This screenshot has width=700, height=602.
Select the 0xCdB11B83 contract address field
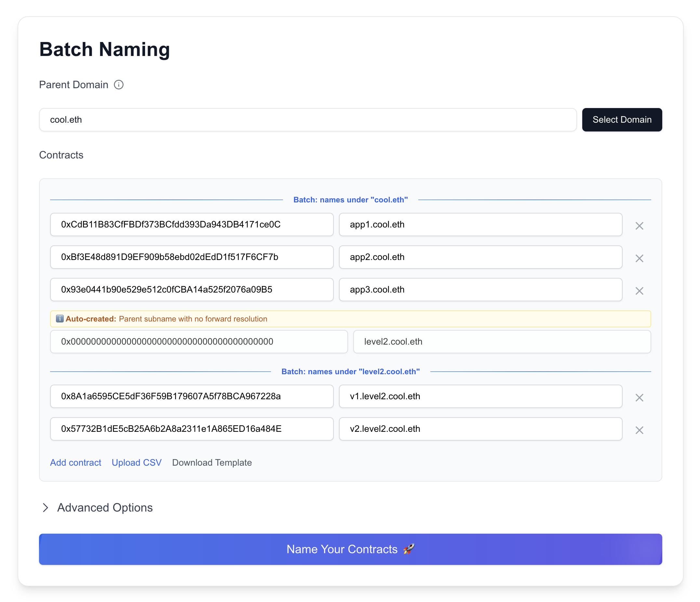pyautogui.click(x=192, y=225)
